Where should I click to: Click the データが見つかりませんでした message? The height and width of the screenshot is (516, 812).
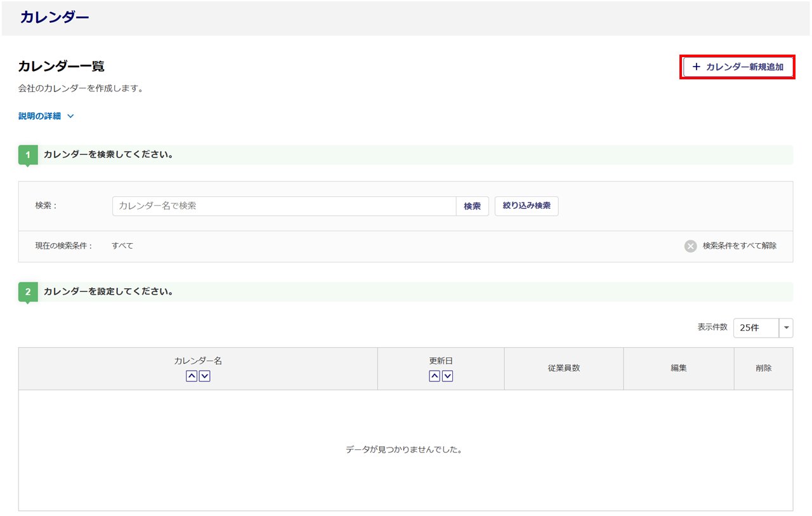click(x=405, y=449)
